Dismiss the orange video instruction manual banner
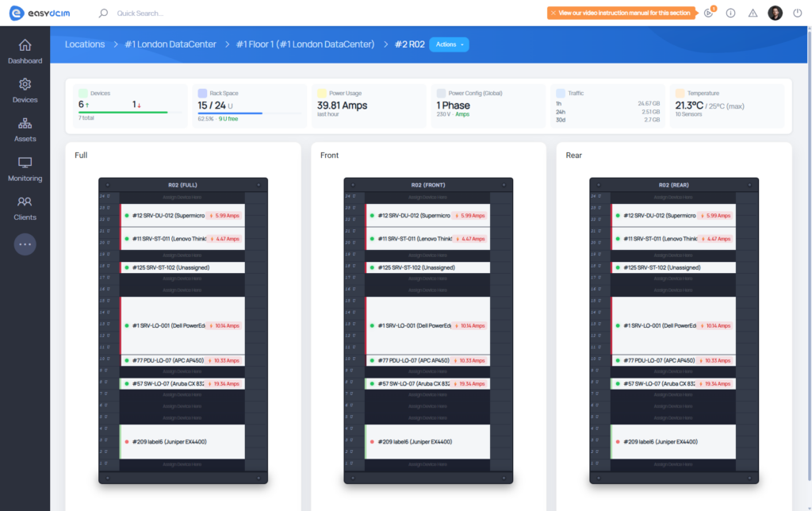The width and height of the screenshot is (812, 511). [552, 13]
